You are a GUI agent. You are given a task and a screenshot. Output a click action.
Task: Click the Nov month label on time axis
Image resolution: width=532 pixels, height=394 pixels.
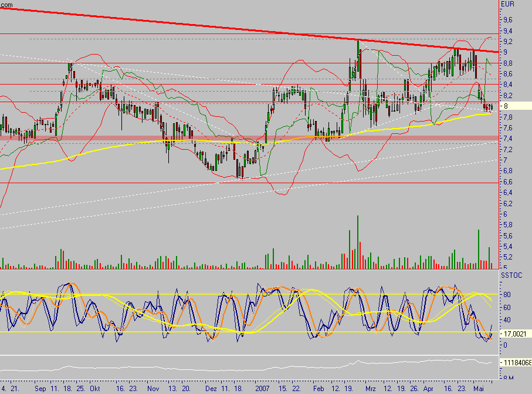coord(153,388)
